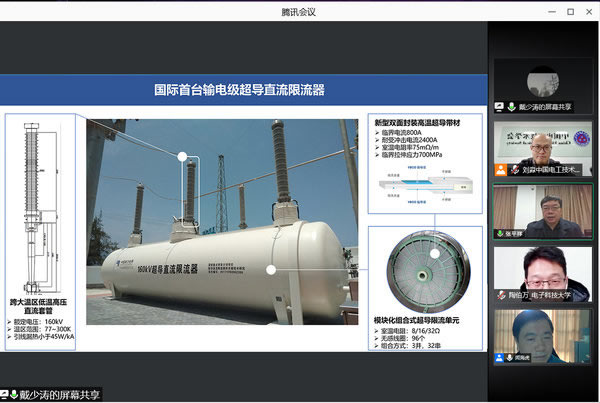Click the screen-share icon on the top sidebar tile
The height and width of the screenshot is (403, 600).
[x=501, y=107]
